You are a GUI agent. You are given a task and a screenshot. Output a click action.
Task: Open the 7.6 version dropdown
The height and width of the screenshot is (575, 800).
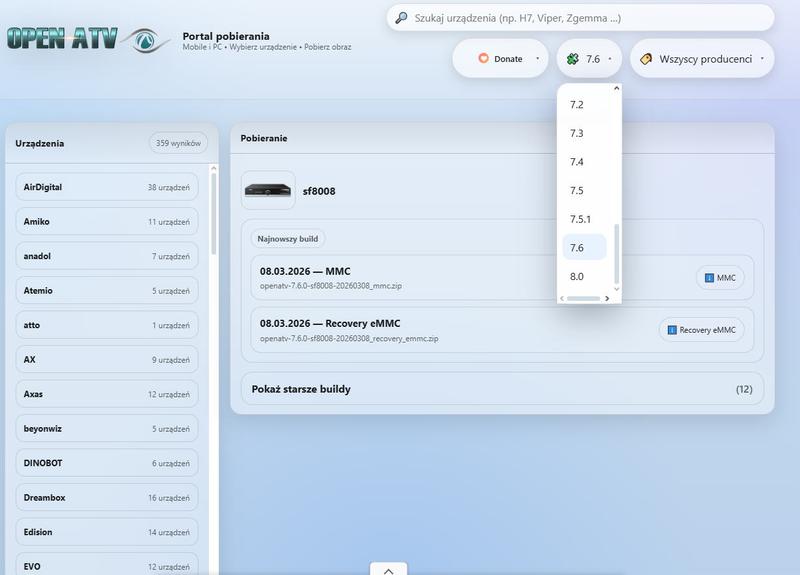(589, 59)
